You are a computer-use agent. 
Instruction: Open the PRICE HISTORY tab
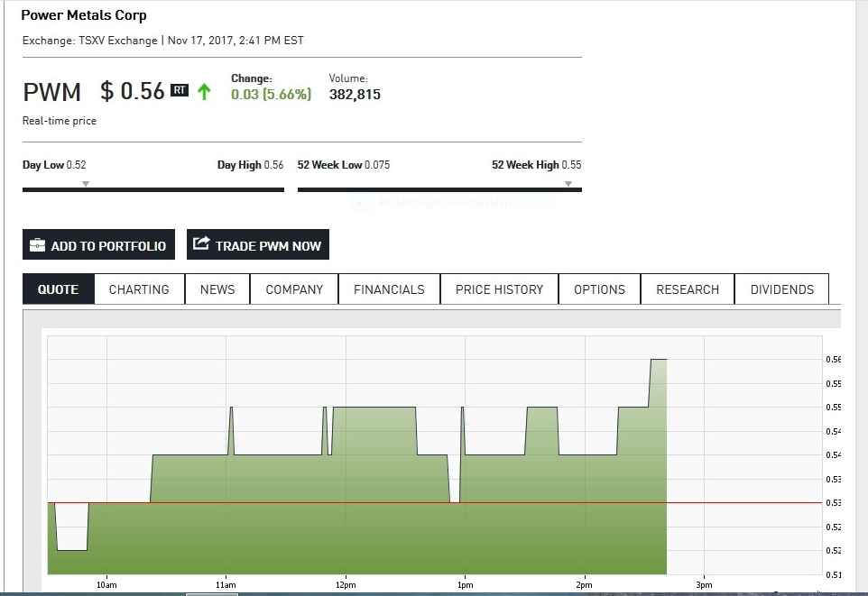tap(498, 289)
